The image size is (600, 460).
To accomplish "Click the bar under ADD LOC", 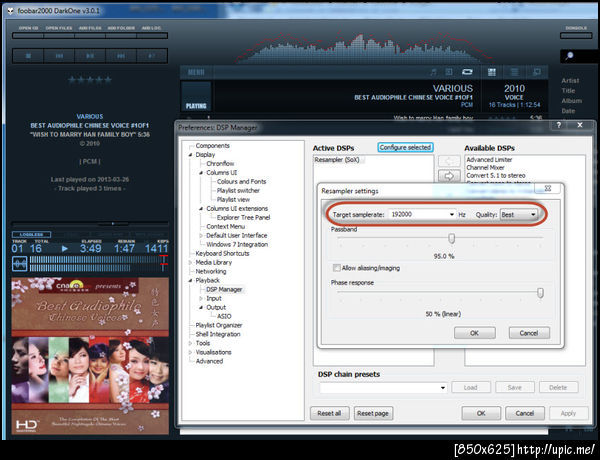I will pyautogui.click(x=152, y=36).
